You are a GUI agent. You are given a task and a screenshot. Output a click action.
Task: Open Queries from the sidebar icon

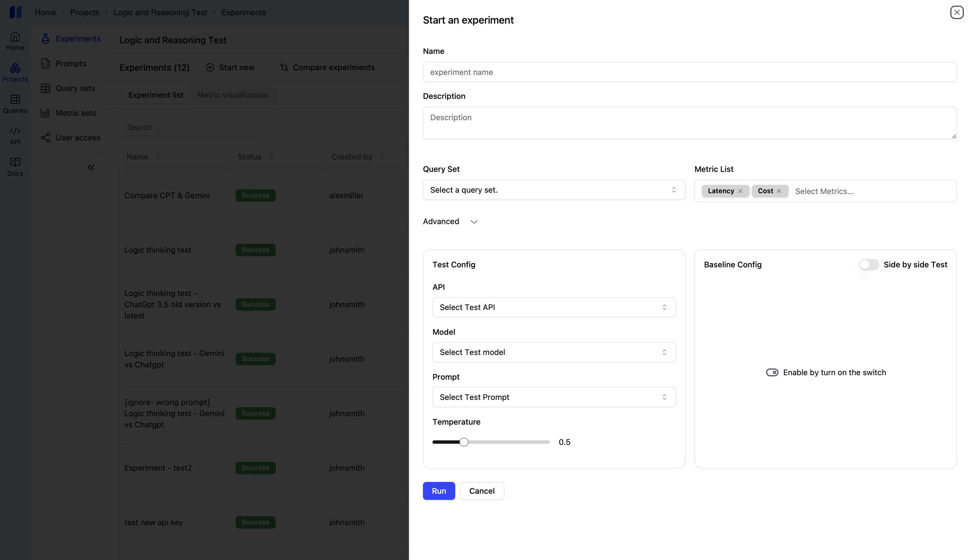click(15, 100)
